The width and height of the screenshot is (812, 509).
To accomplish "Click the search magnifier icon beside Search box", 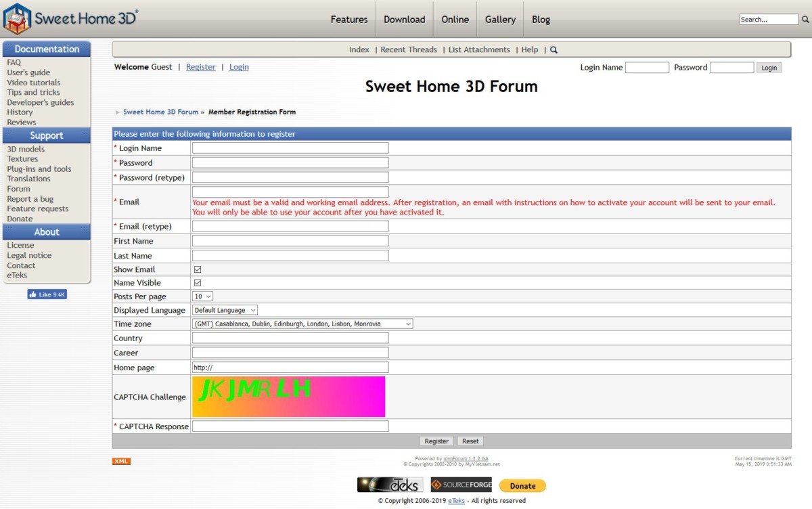I will click(x=805, y=20).
